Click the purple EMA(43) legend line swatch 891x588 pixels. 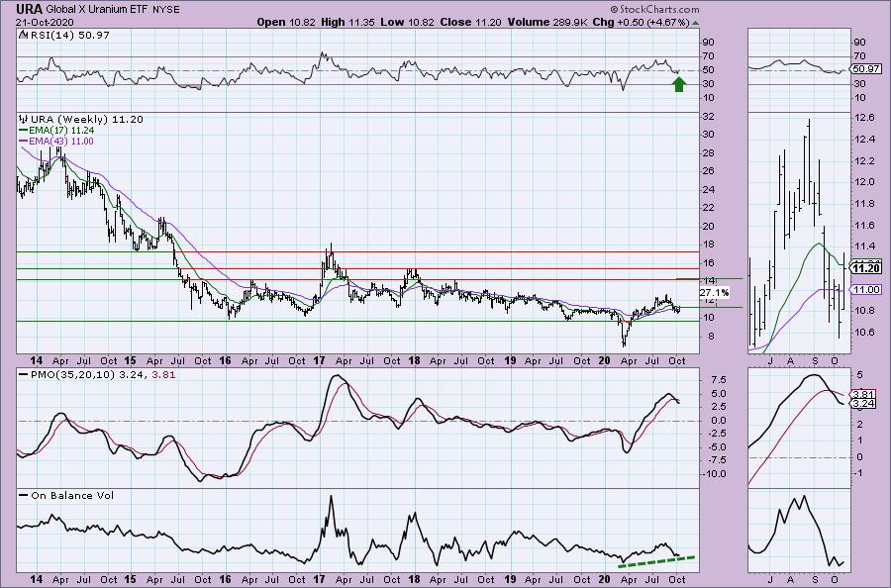pos(24,141)
